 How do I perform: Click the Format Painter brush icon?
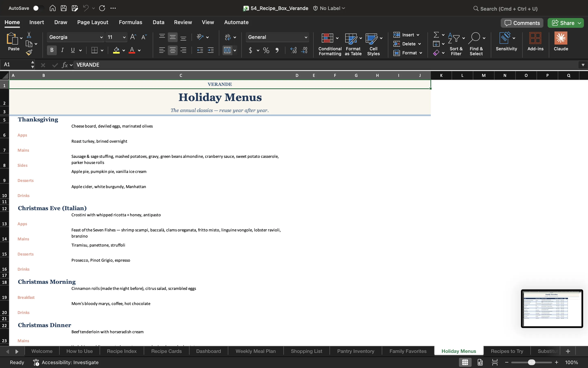point(29,52)
